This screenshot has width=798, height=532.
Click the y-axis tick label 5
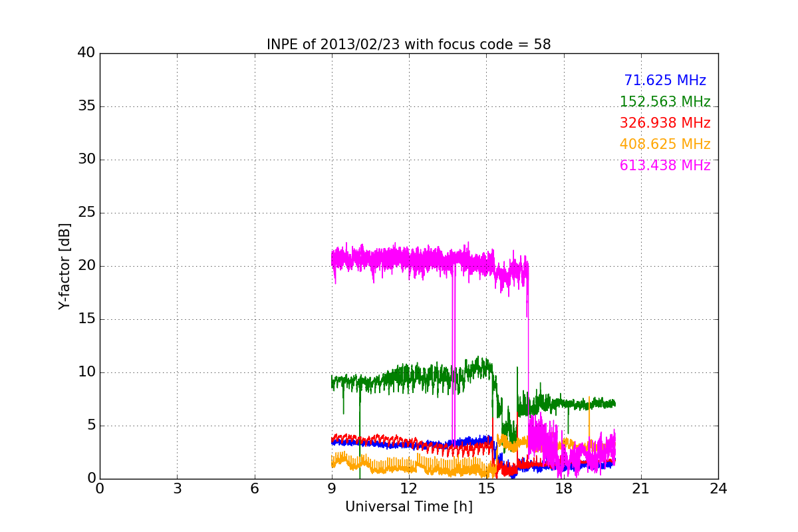pyautogui.click(x=90, y=426)
